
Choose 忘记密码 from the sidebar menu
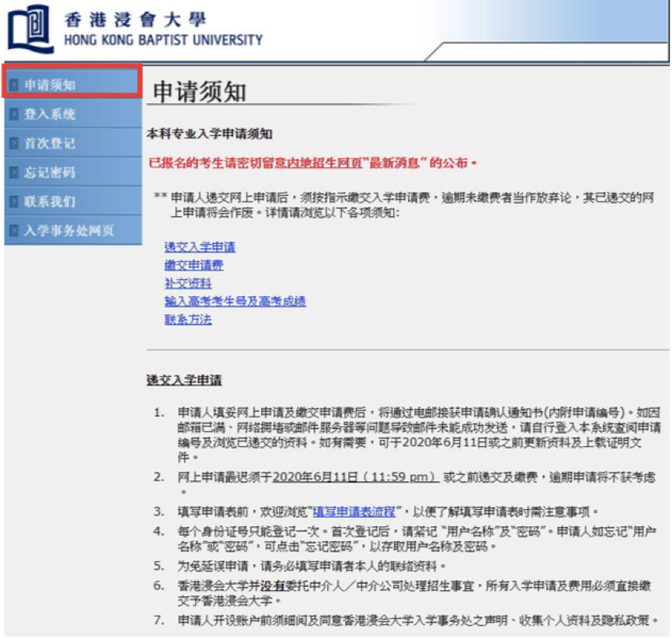coord(50,173)
